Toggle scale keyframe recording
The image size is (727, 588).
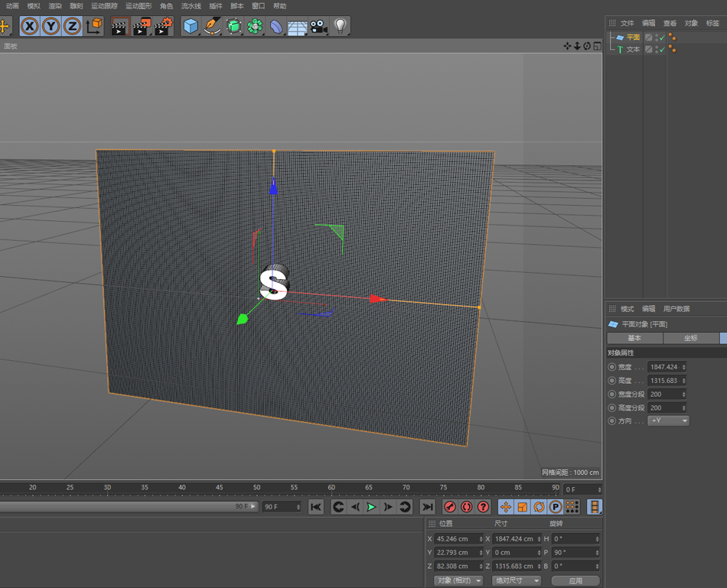(x=522, y=507)
